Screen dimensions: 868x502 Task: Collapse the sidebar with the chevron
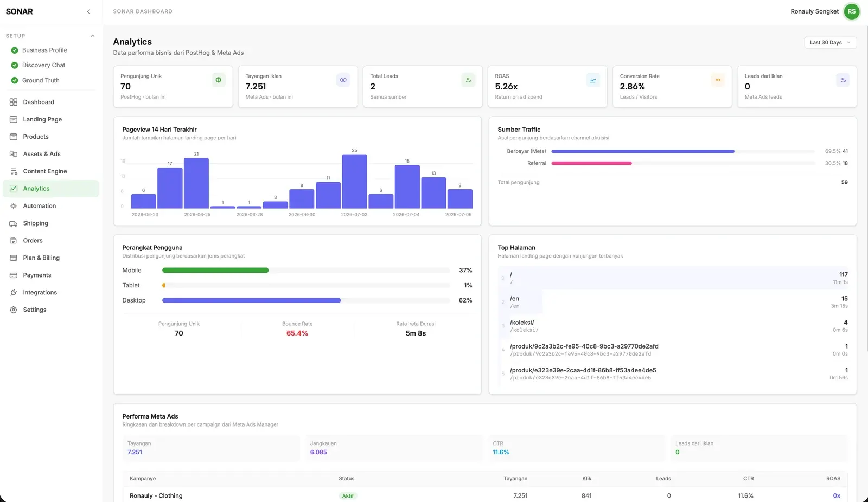(x=88, y=11)
